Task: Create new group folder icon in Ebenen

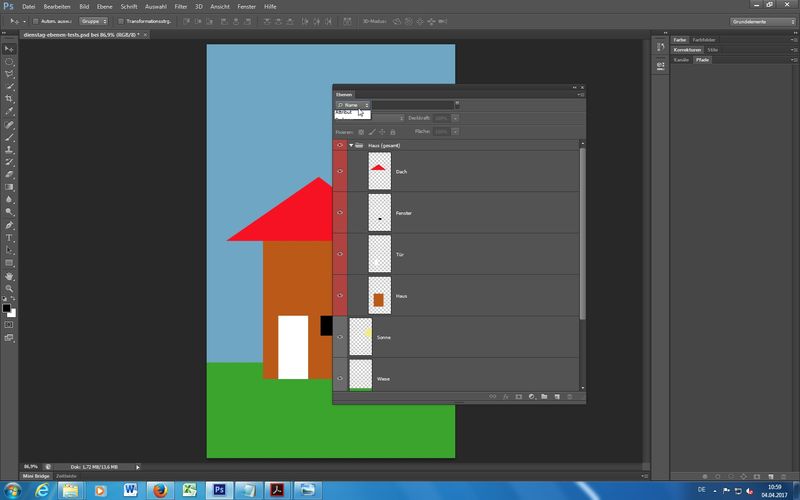Action: (x=543, y=397)
